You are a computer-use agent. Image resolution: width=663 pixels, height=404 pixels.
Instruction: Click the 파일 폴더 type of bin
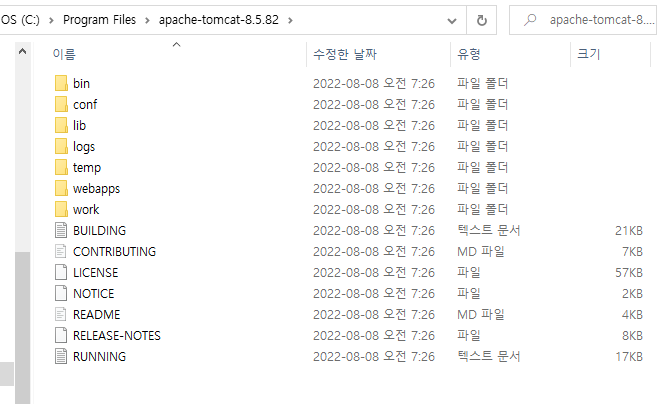(482, 83)
